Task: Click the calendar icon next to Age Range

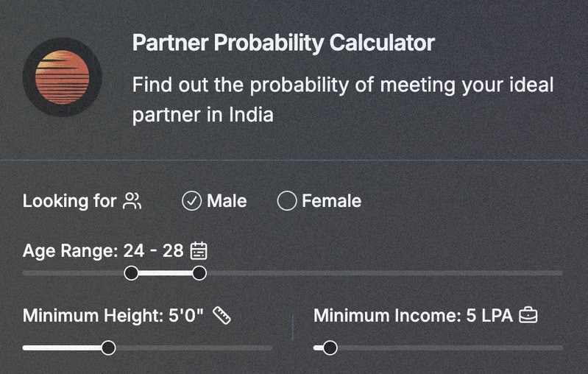Action: click(199, 251)
